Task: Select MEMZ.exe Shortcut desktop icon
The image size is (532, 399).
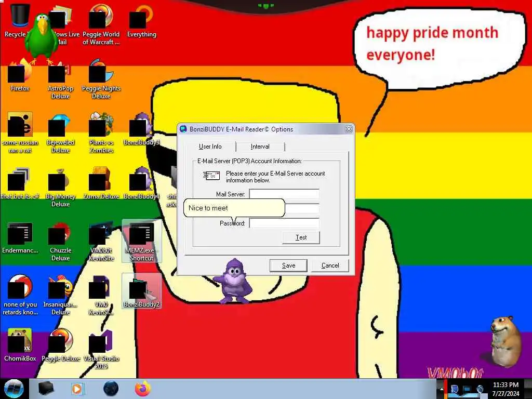Action: pyautogui.click(x=141, y=241)
